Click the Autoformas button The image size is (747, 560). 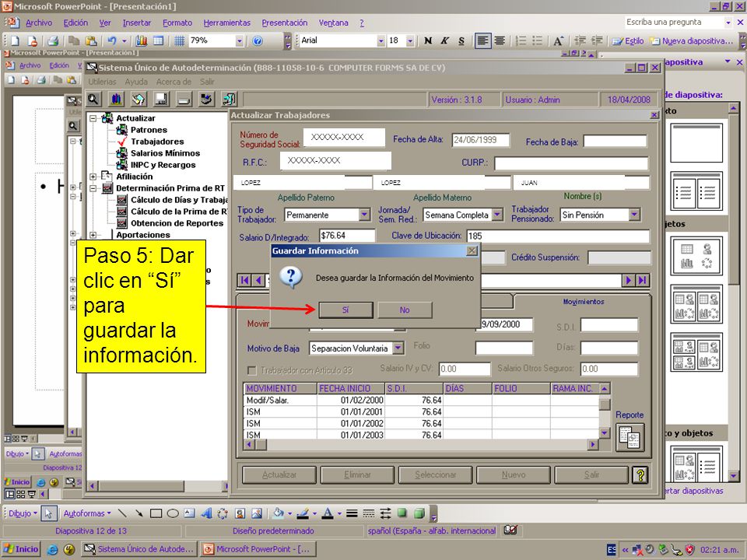pos(86,513)
